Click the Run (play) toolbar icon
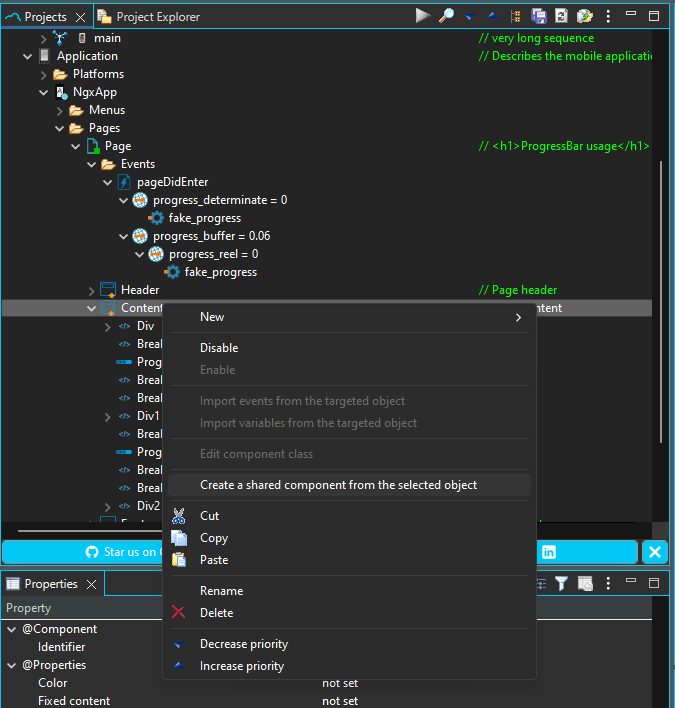 [x=422, y=16]
